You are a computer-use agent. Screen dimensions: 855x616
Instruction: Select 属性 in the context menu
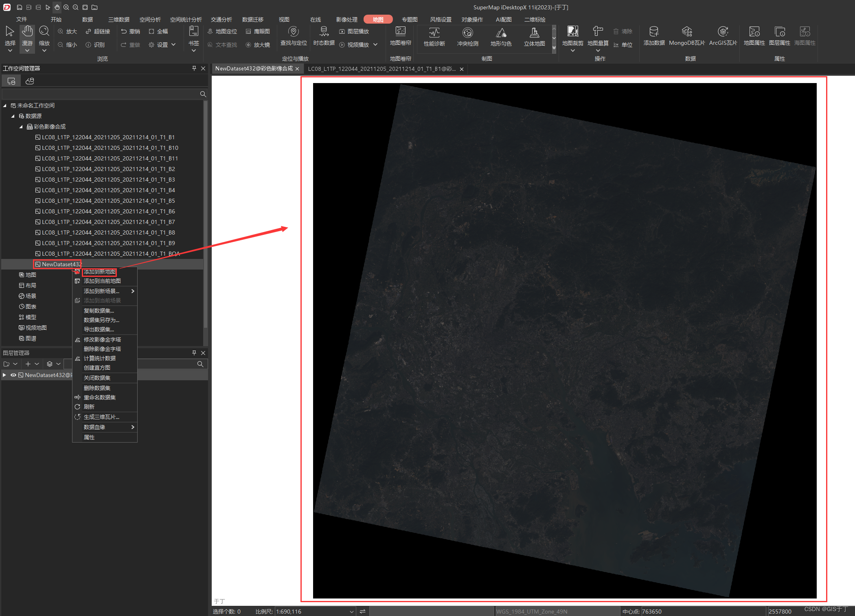click(x=89, y=437)
